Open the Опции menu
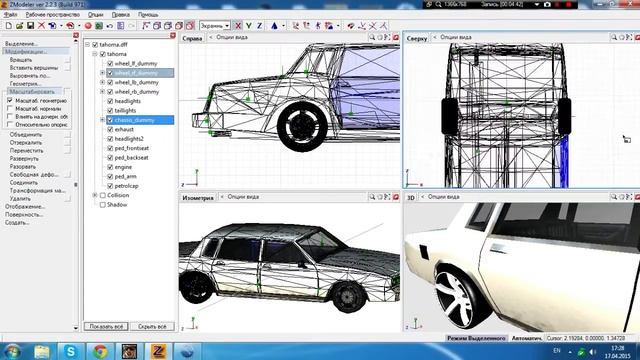The width and height of the screenshot is (640, 360). (96, 15)
